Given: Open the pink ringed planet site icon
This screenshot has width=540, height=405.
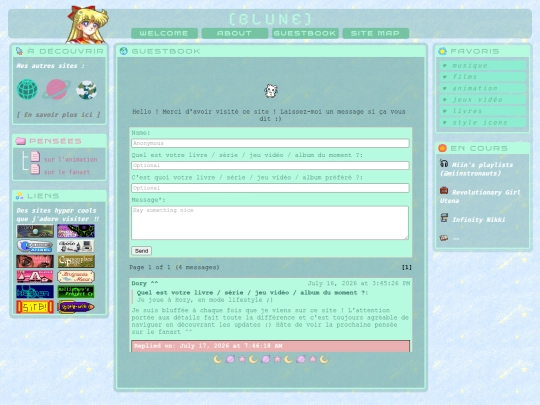Looking at the screenshot, I should 56,89.
